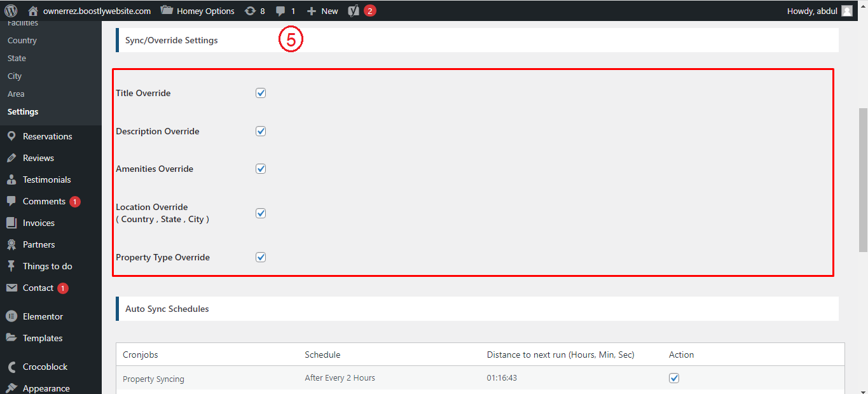Click the Distance to next run column header
Image resolution: width=868 pixels, height=394 pixels.
click(x=560, y=355)
